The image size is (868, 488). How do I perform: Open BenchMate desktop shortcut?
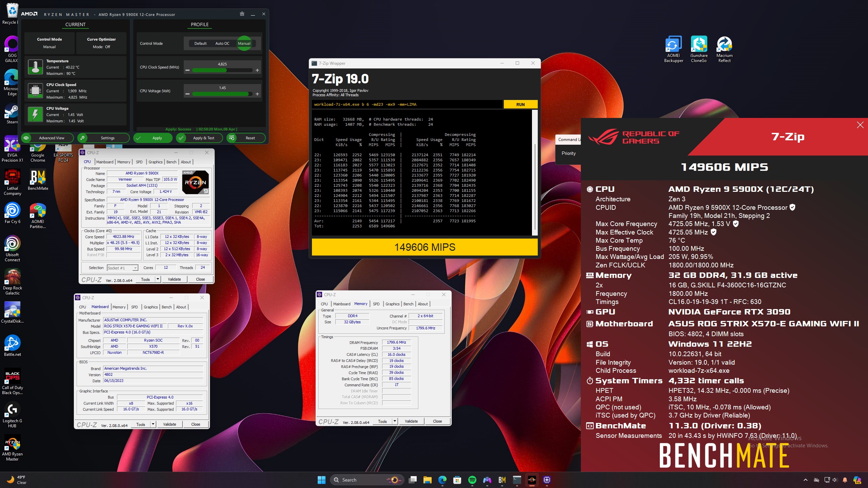38,180
